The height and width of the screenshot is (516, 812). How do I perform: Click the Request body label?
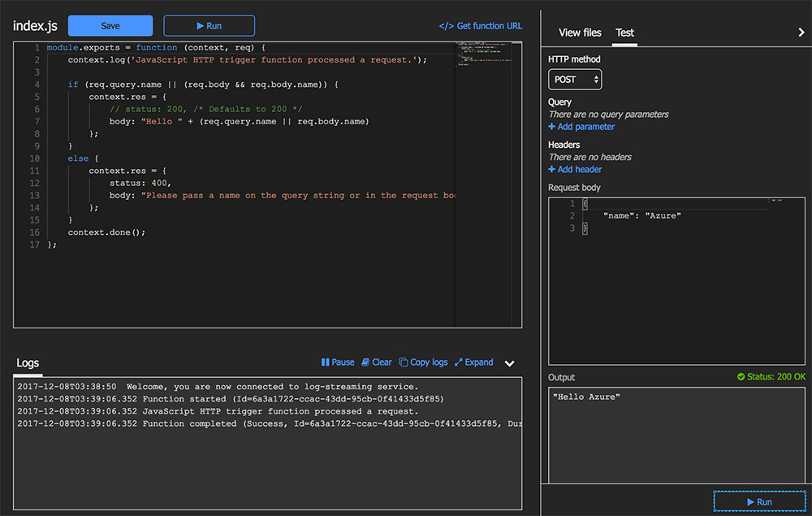tap(574, 188)
